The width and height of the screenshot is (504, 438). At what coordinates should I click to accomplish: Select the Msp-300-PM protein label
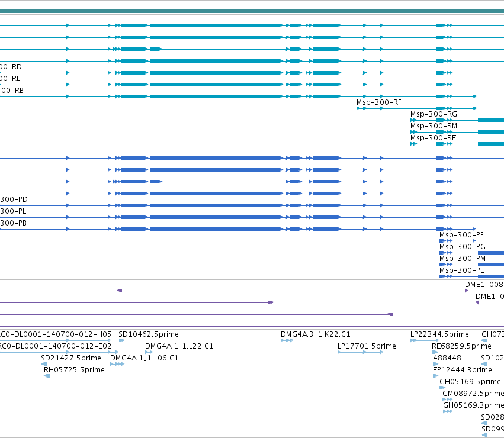462,259
